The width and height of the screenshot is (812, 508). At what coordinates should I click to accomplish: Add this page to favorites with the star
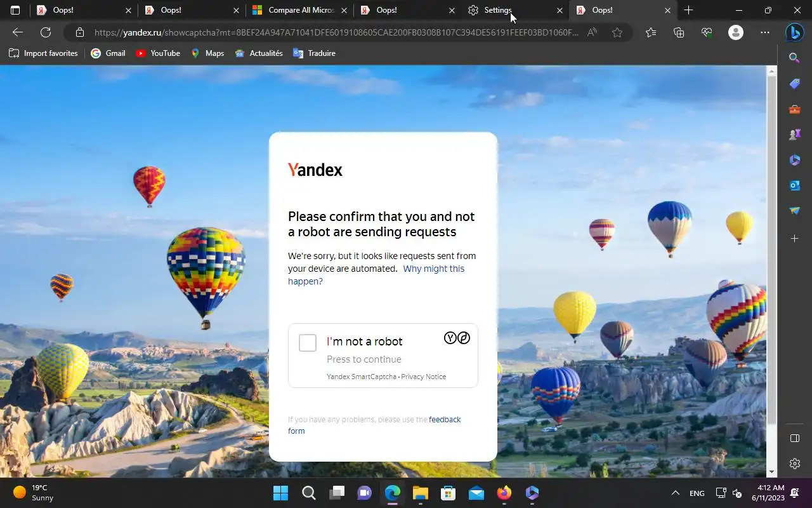pyautogui.click(x=617, y=32)
